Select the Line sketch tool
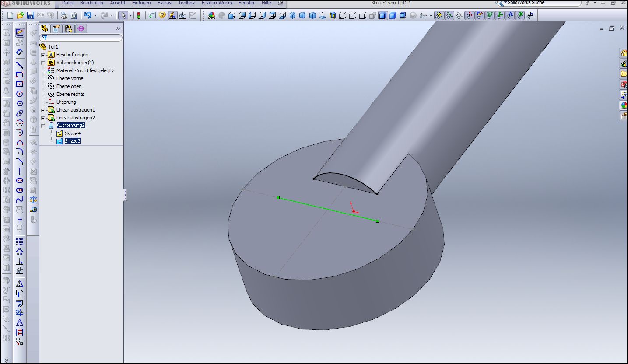This screenshot has height=364, width=628. pos(20,65)
